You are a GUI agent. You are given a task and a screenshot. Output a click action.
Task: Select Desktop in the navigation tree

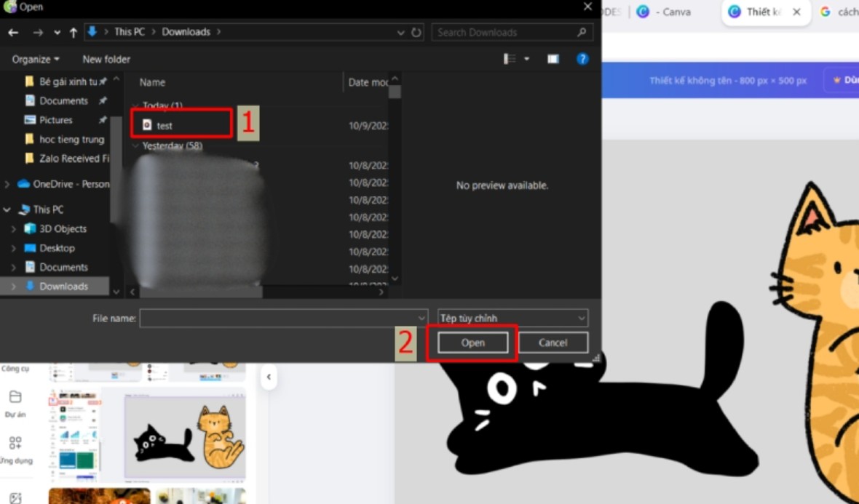[57, 248]
